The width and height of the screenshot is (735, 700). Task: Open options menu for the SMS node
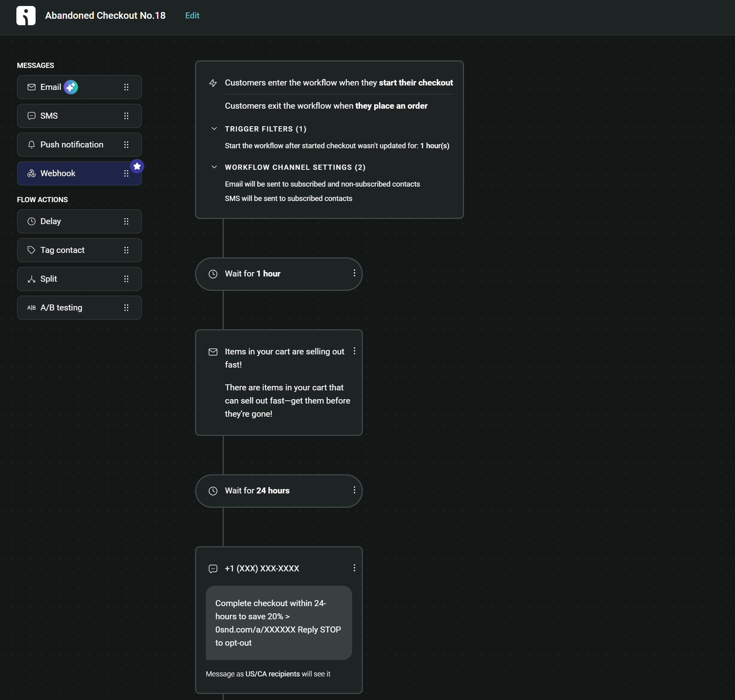[x=355, y=568]
